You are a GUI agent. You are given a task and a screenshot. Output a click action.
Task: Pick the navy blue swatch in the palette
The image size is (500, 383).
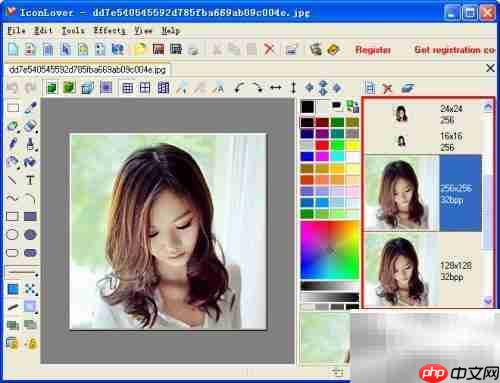coord(307,134)
